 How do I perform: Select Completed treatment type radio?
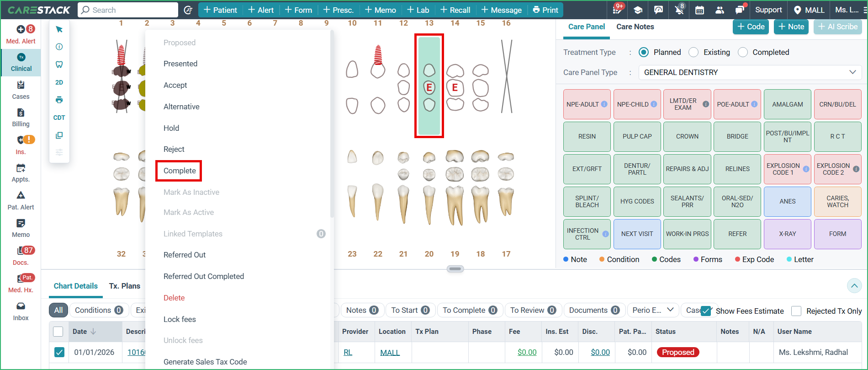743,52
